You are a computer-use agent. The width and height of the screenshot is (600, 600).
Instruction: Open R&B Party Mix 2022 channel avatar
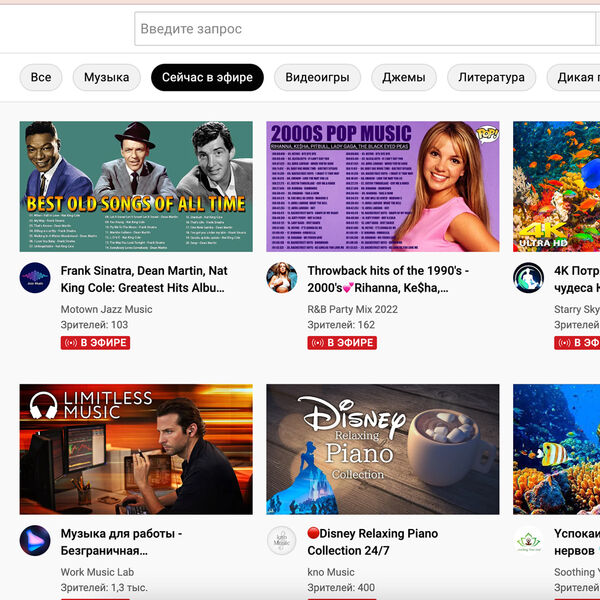(x=282, y=278)
